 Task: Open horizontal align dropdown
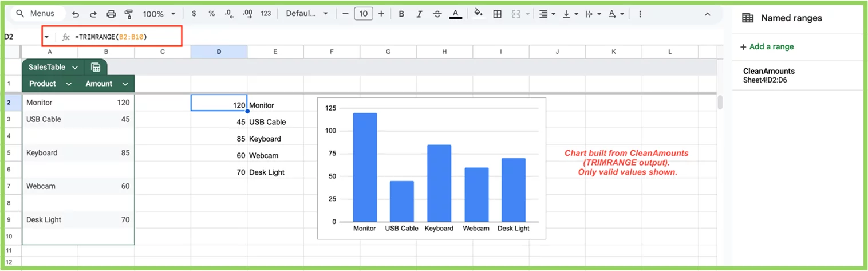point(547,14)
